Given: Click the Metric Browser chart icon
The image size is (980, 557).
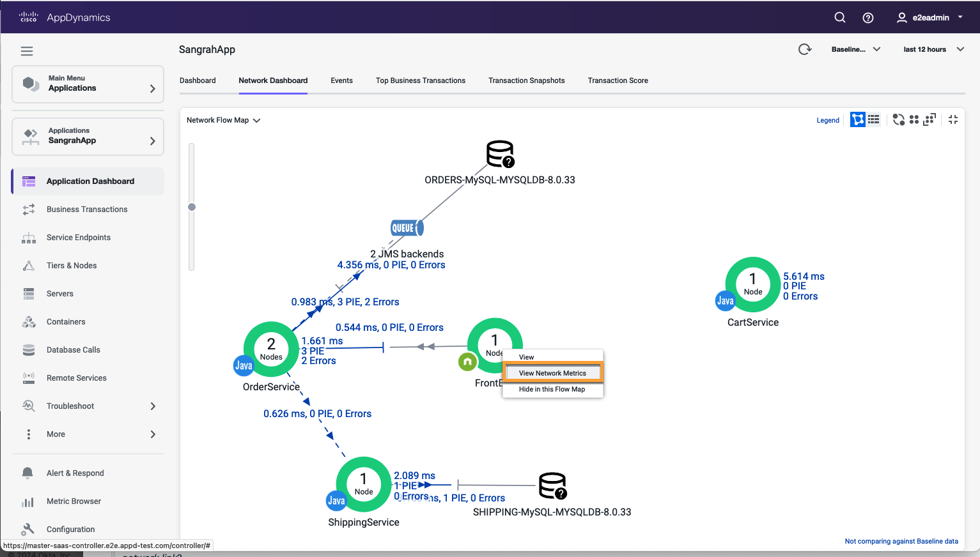Looking at the screenshot, I should (x=27, y=501).
